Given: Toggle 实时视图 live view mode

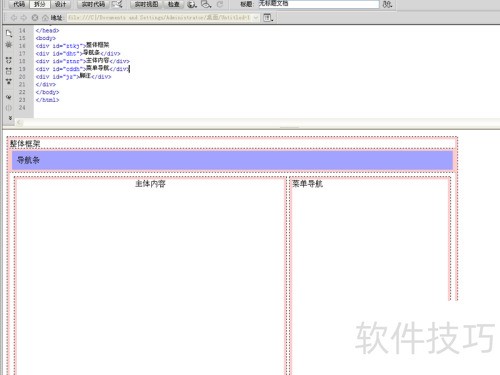Looking at the screenshot, I should click(x=146, y=4).
